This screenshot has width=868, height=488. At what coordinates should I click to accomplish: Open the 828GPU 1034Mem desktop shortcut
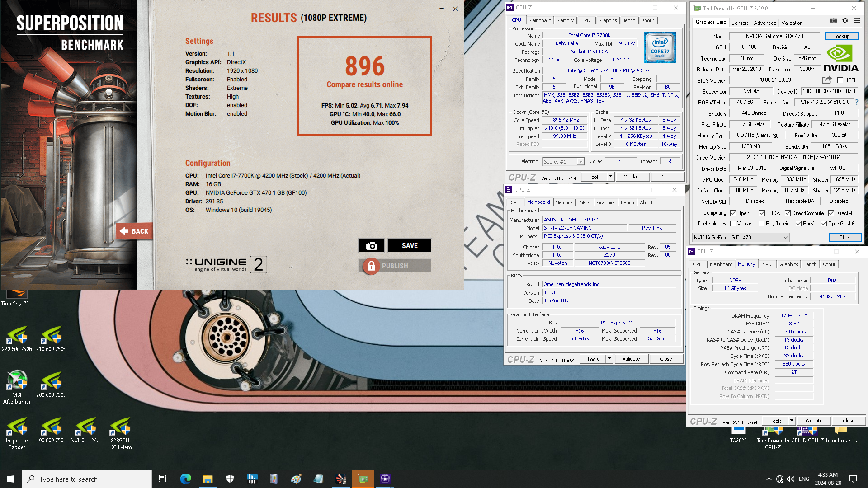pos(120,433)
